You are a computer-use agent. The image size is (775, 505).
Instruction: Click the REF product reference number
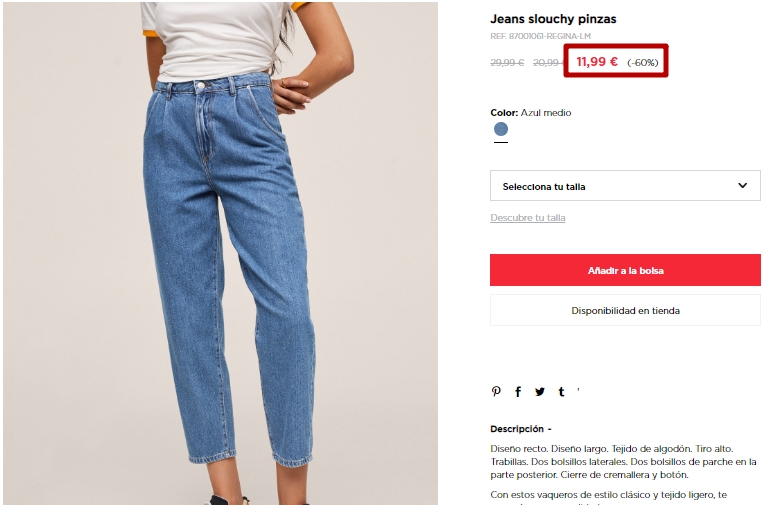pyautogui.click(x=540, y=36)
